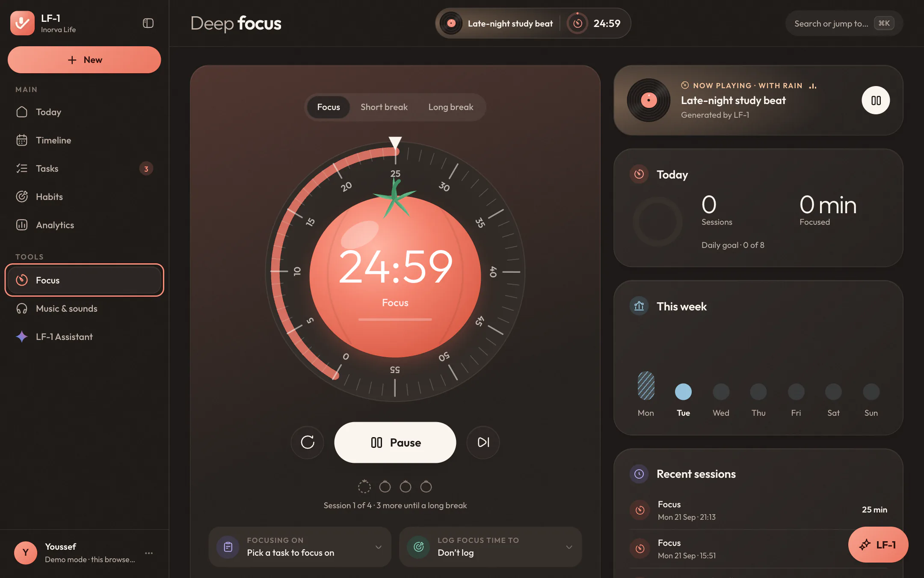Screen dimensions: 924x578
Task: Click the Recent sessions clock icon
Action: tap(639, 474)
